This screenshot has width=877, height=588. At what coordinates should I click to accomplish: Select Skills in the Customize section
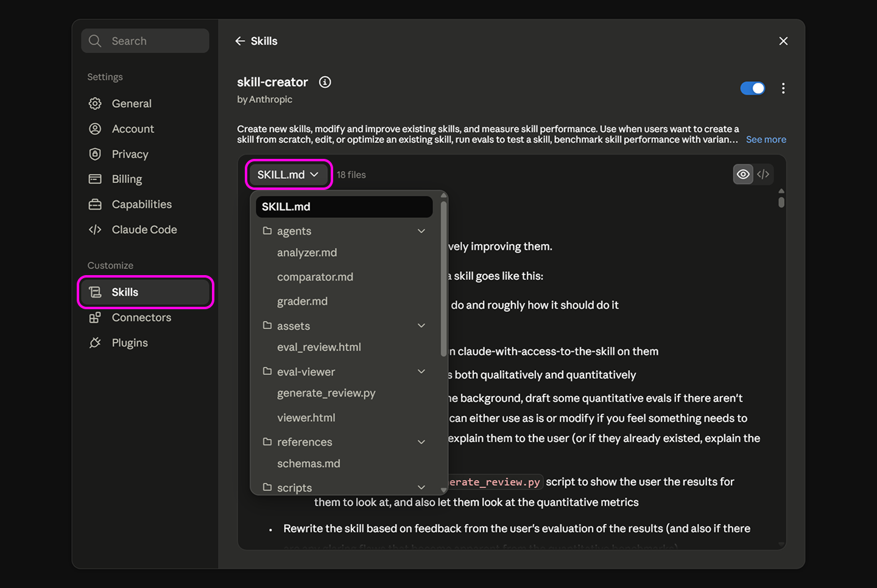click(x=146, y=292)
